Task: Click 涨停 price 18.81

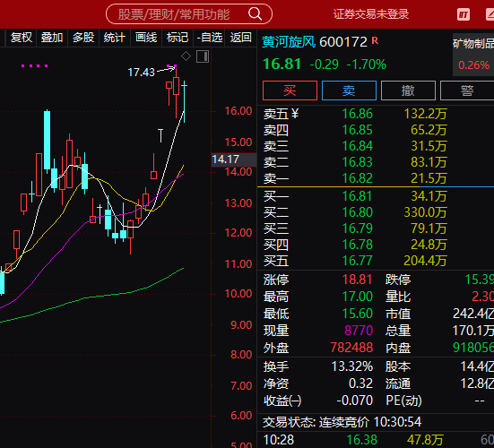Action: (357, 280)
